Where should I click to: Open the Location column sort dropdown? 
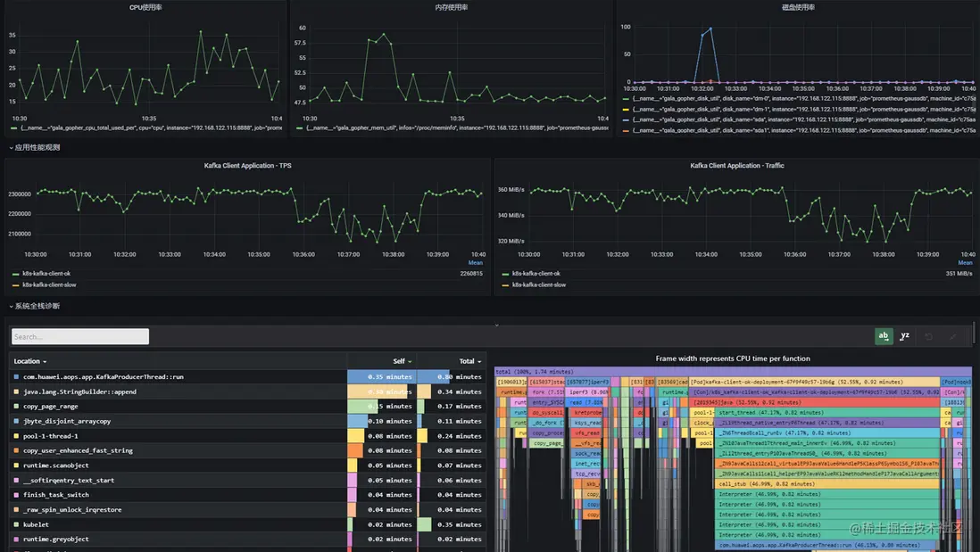click(x=30, y=361)
